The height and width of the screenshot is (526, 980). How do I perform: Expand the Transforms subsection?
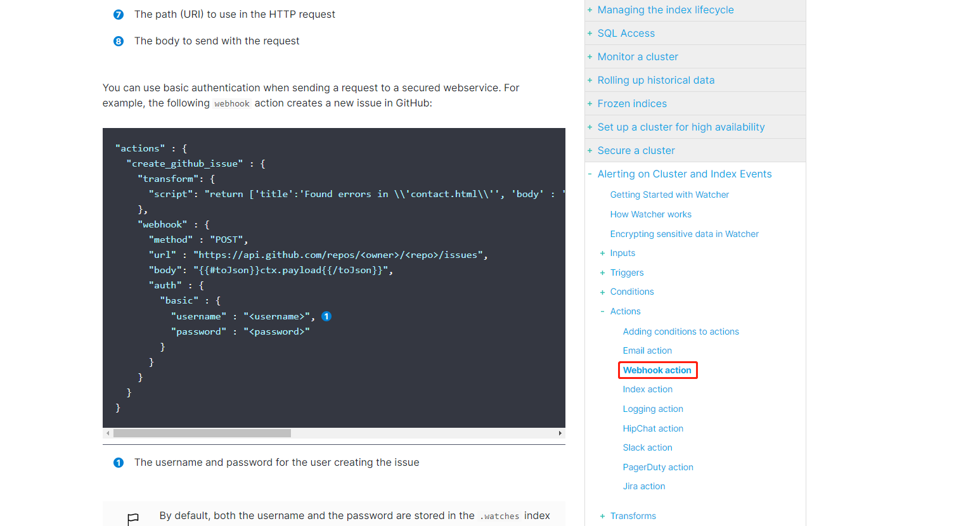(x=602, y=516)
